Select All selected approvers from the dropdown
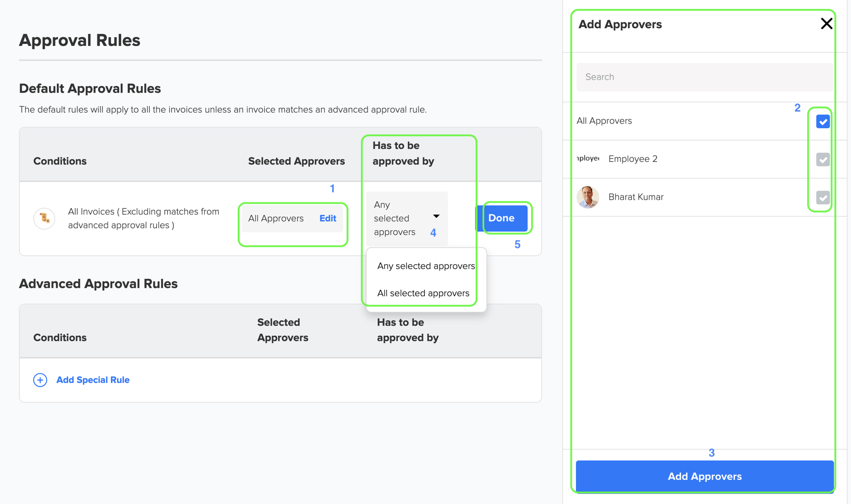Viewport: 851px width, 504px height. point(423,293)
